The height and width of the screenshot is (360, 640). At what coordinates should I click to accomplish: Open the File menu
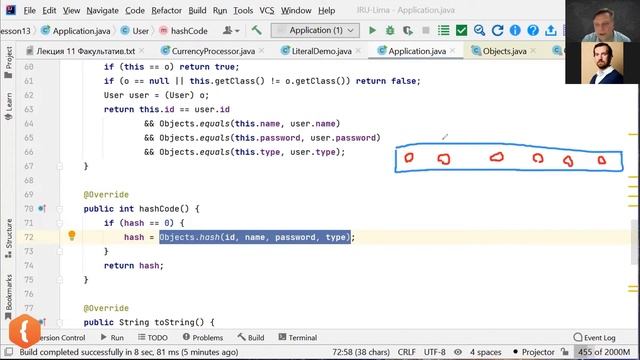29,10
